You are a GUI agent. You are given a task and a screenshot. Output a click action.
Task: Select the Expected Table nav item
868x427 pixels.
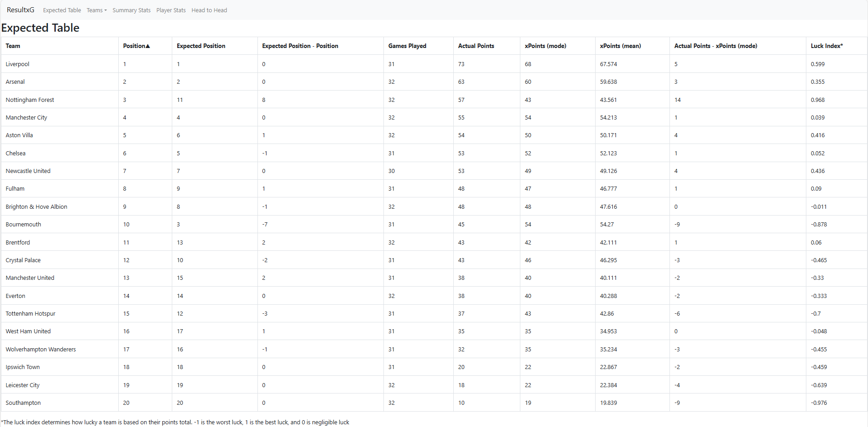(x=62, y=10)
